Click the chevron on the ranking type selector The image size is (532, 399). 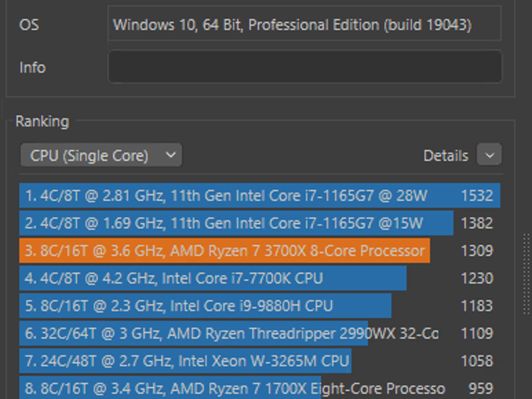(170, 155)
